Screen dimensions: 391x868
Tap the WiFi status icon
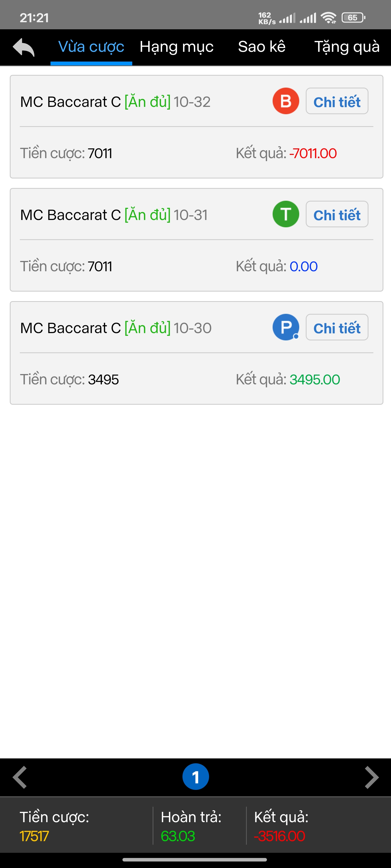[x=328, y=18]
